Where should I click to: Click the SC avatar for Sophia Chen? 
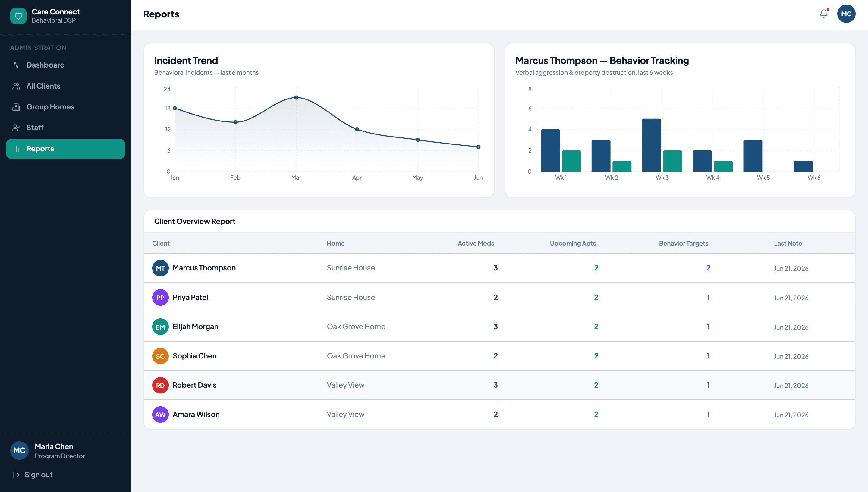[160, 356]
